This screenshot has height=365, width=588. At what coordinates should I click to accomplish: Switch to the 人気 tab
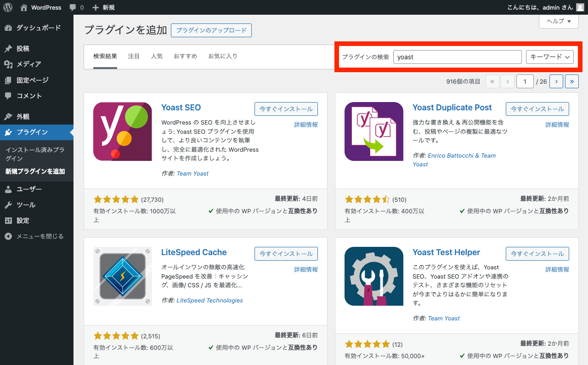(157, 57)
